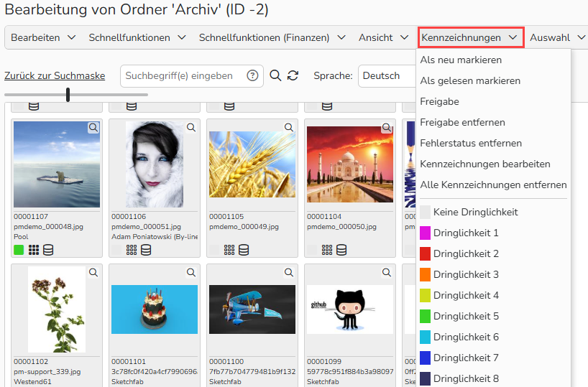Image resolution: width=588 pixels, height=387 pixels.
Task: Click the thumbnail size slider handle
Action: point(68,95)
